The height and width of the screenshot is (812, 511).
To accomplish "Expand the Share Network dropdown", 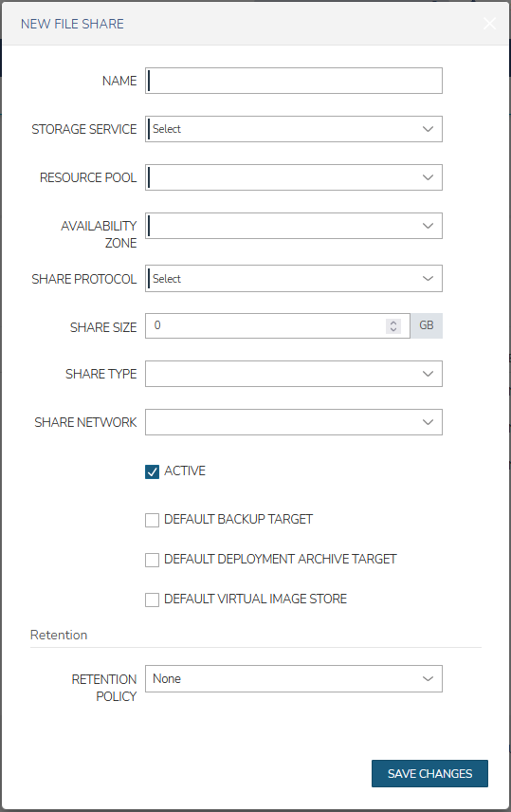I will click(294, 422).
